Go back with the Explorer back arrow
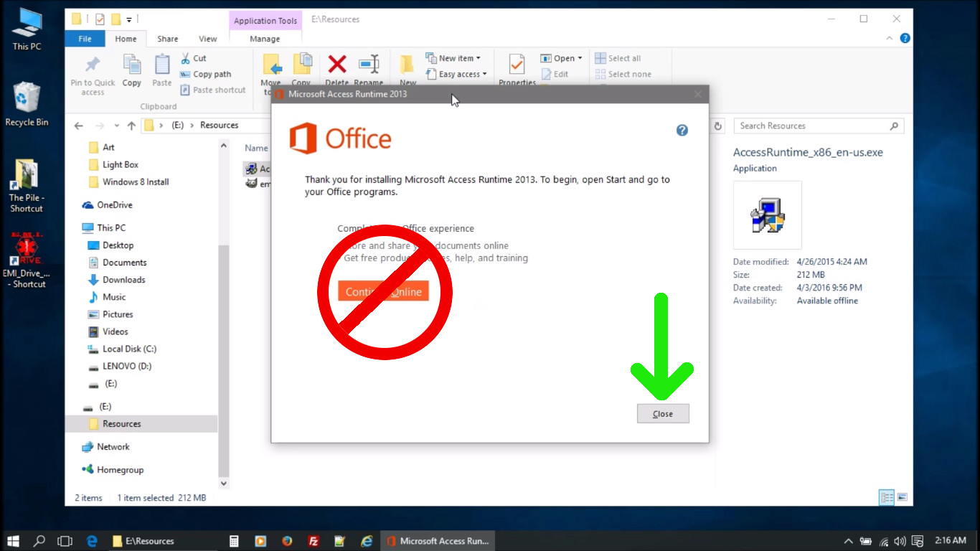980x551 pixels. [79, 126]
